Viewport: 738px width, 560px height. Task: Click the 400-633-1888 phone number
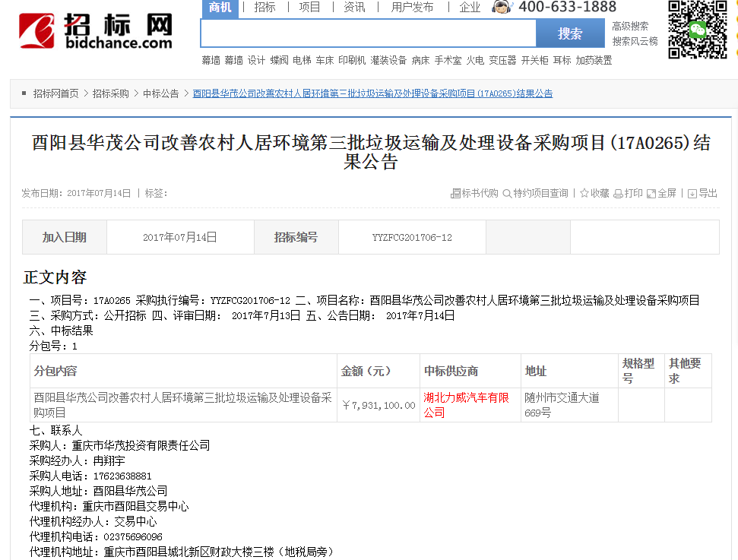point(567,7)
